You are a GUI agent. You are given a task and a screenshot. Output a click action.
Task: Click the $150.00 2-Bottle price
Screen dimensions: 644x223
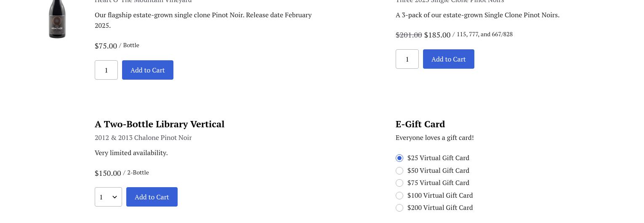coord(108,173)
